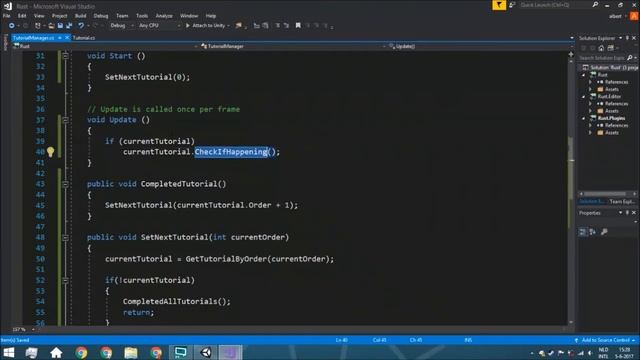The width and height of the screenshot is (640, 360).
Task: Click the Find in Files toolbar icon
Action: tap(239, 26)
